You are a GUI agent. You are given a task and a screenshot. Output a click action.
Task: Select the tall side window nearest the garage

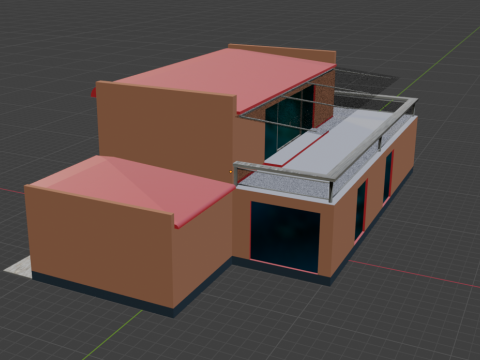360,211
